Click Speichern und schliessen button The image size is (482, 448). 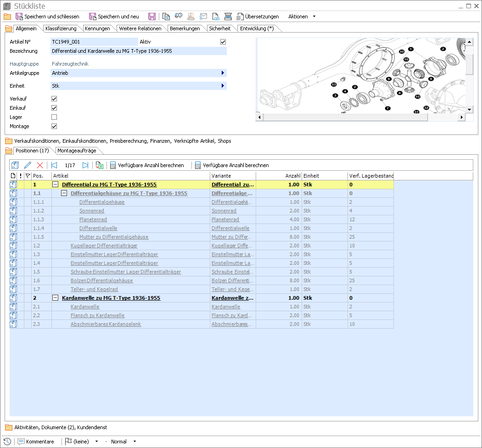[x=48, y=17]
